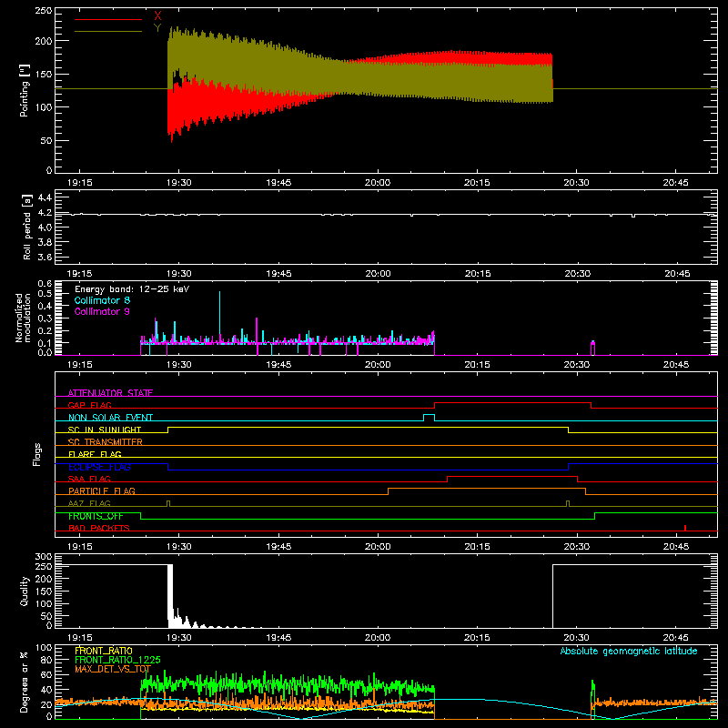
Task: Click 20:30 under the Quality plot
Action: coord(577,638)
